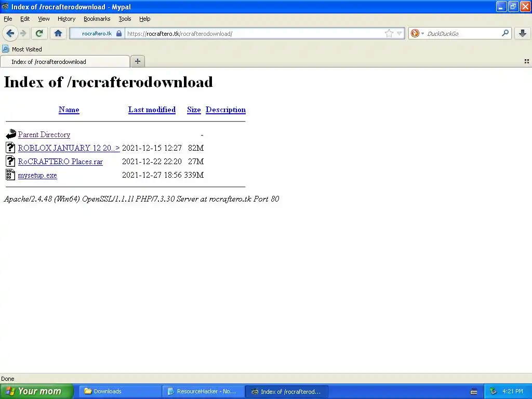Screen dimensions: 532x399
Task: Click the 4:21 PM system clock
Action: (x=513, y=391)
